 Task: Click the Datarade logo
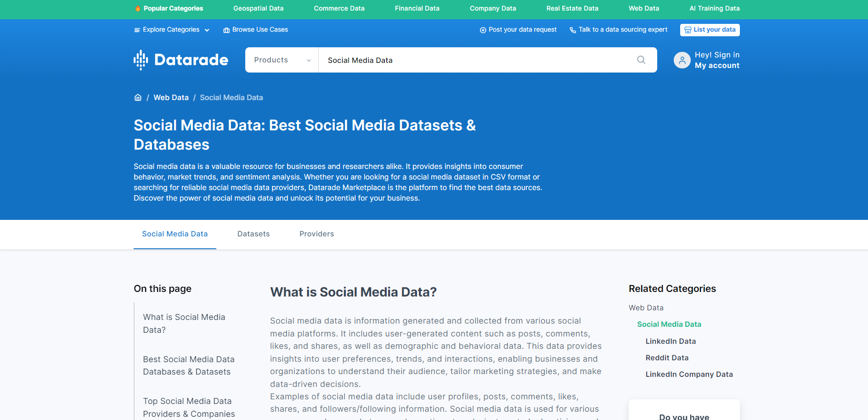[180, 60]
